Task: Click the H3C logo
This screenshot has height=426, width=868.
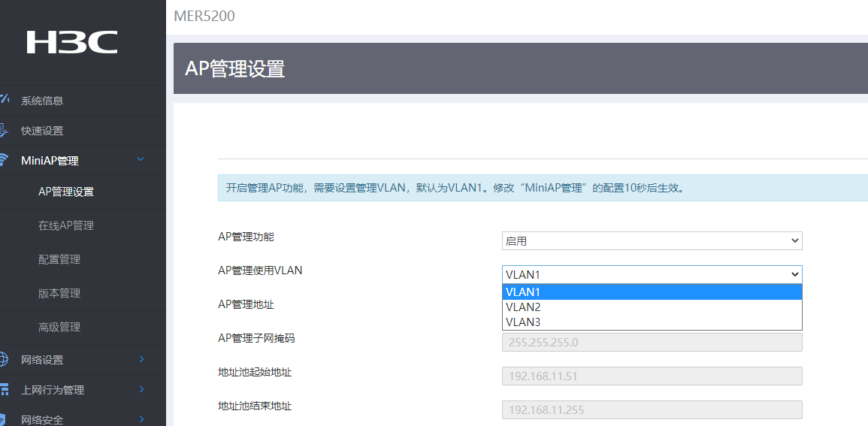Action: point(72,42)
